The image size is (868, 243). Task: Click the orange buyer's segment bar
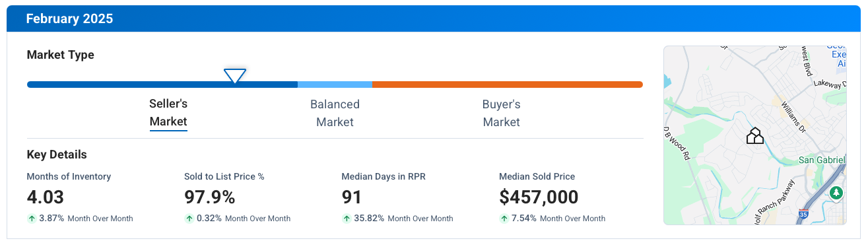click(508, 85)
